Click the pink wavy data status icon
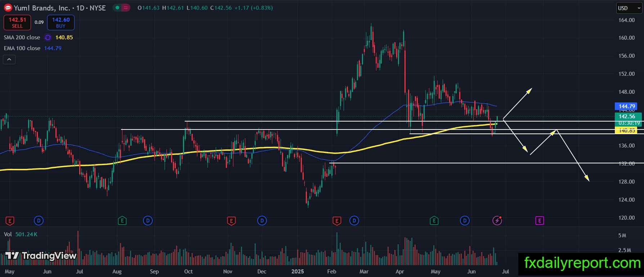The image size is (644, 277). click(x=126, y=8)
